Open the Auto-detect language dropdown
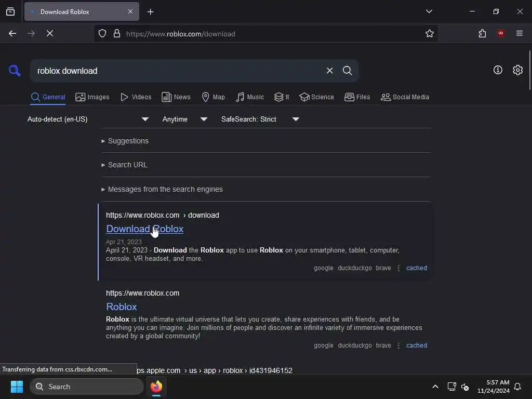The width and height of the screenshot is (532, 399). (x=88, y=119)
